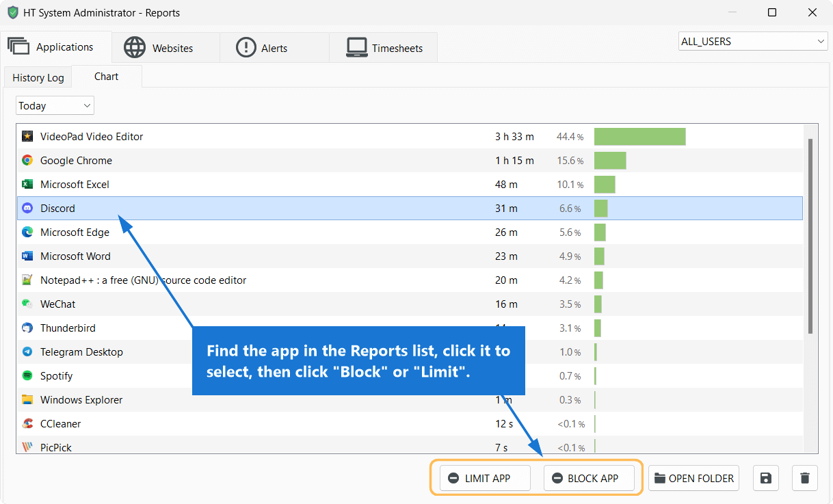The height and width of the screenshot is (504, 833).
Task: Open the Applications tab
Action: coord(56,47)
